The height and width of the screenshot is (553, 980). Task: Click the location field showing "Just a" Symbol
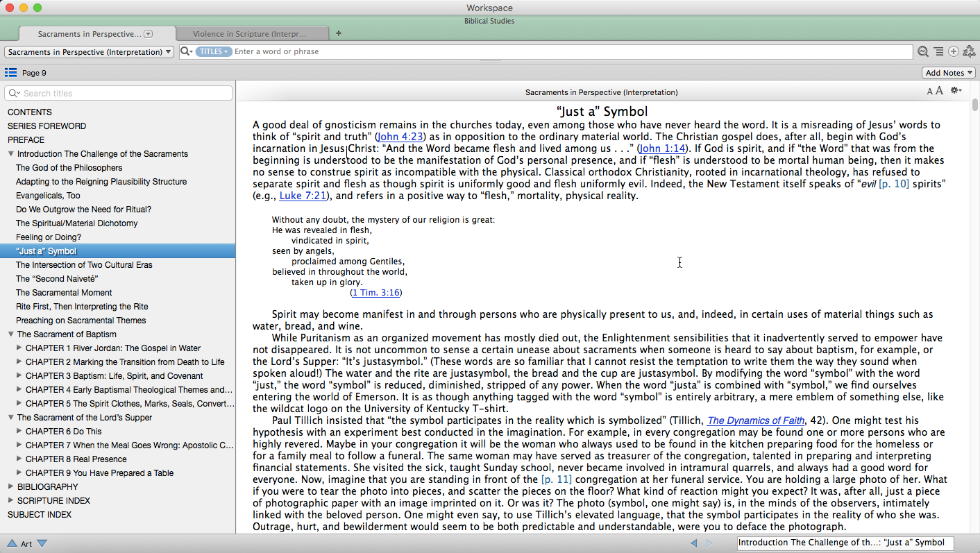(x=845, y=543)
